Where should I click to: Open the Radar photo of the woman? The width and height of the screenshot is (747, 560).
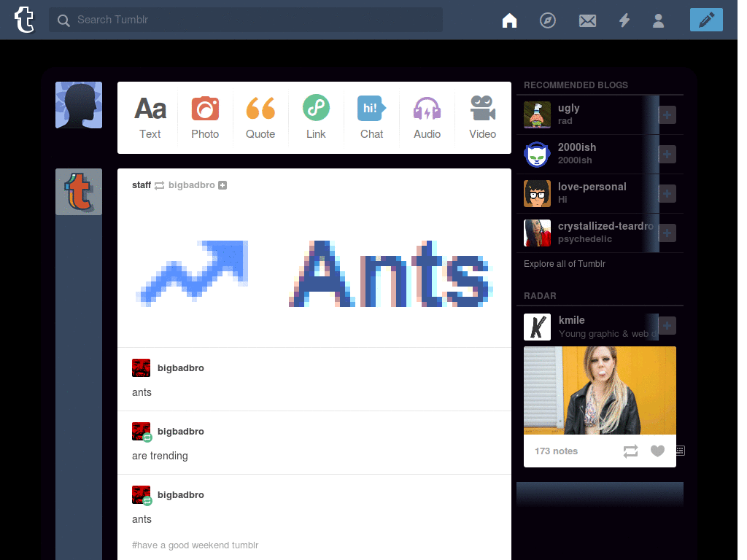(600, 391)
